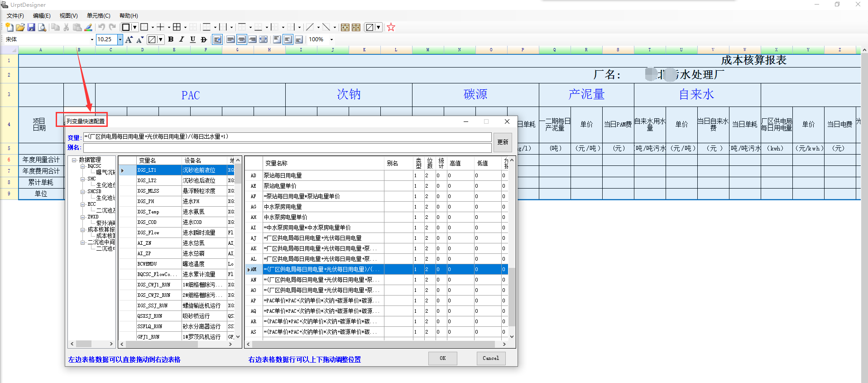The image size is (868, 383).
Task: Click the 别名 input field
Action: (x=287, y=148)
